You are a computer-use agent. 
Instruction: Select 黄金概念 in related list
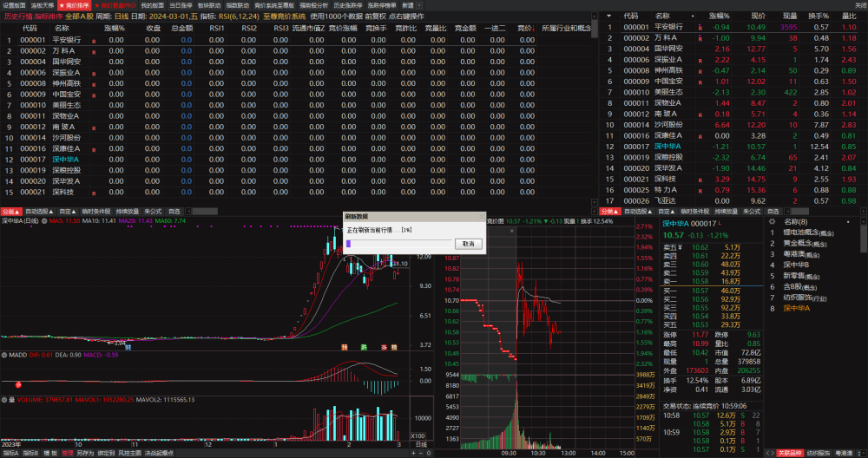tap(804, 244)
